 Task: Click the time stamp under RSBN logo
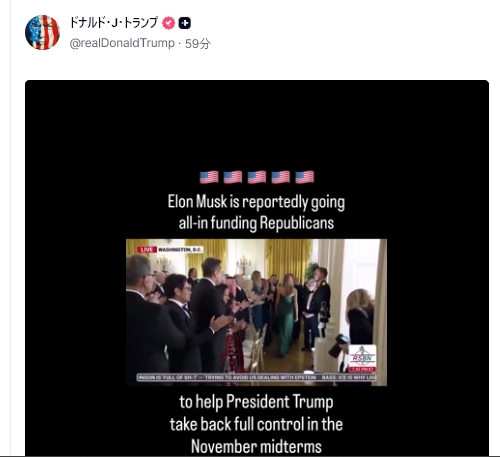pyautogui.click(x=363, y=369)
